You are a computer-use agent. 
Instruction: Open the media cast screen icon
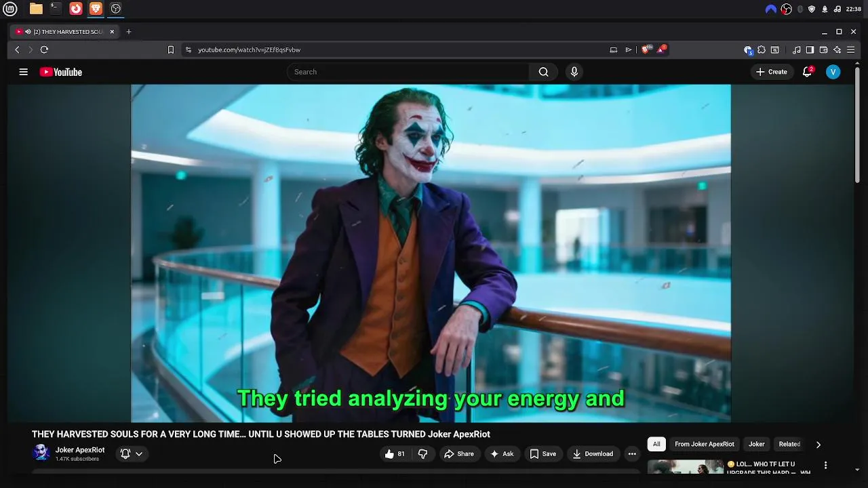coord(614,49)
